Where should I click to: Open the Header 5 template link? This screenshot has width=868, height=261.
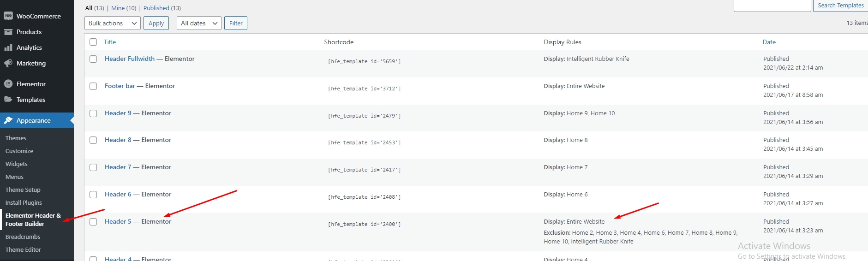coord(118,221)
